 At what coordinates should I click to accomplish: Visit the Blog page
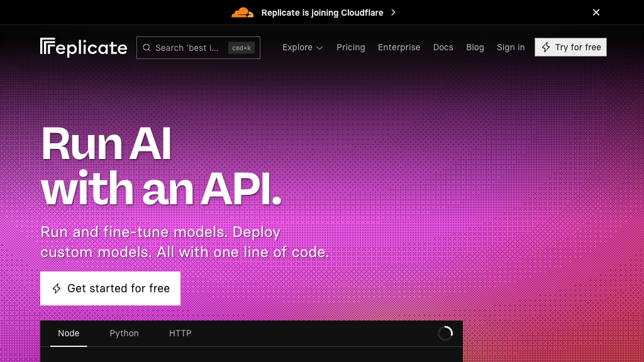[x=475, y=47]
